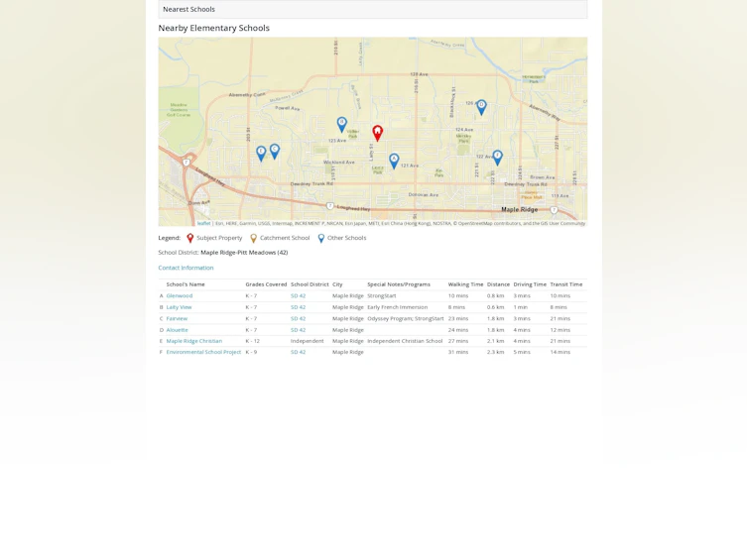Click the School's Name column header
Image resolution: width=747 pixels, height=560 pixels.
point(186,284)
